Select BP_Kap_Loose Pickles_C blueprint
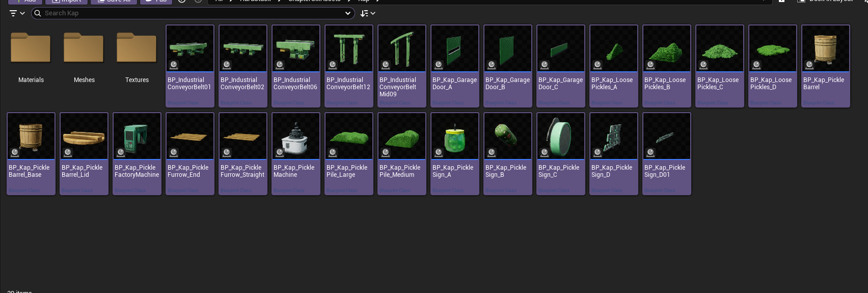This screenshot has width=868, height=293. point(720,66)
